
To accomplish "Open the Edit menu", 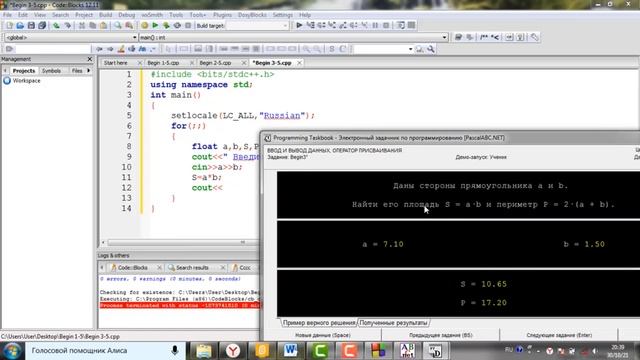I will click(x=23, y=15).
